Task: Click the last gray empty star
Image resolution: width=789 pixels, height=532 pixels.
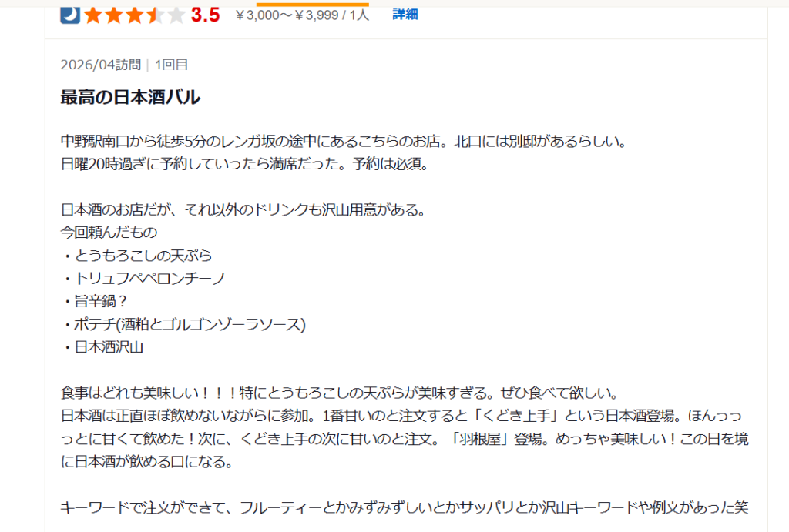Action: tap(176, 15)
